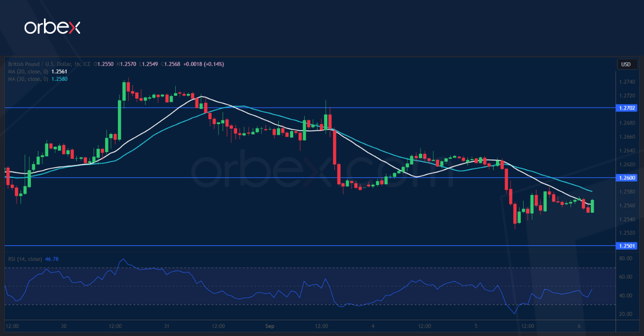Click the Orbex logo

tap(52, 27)
